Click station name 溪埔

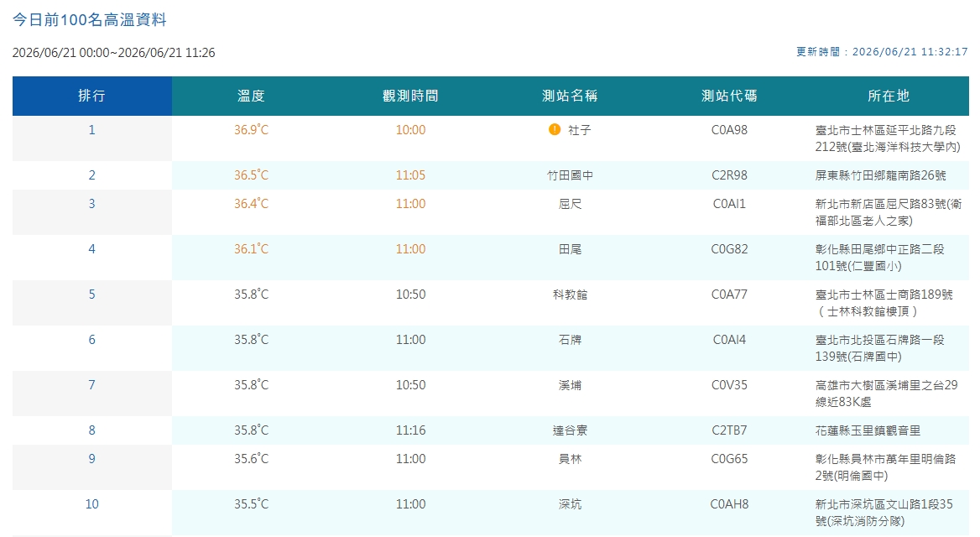pos(570,385)
